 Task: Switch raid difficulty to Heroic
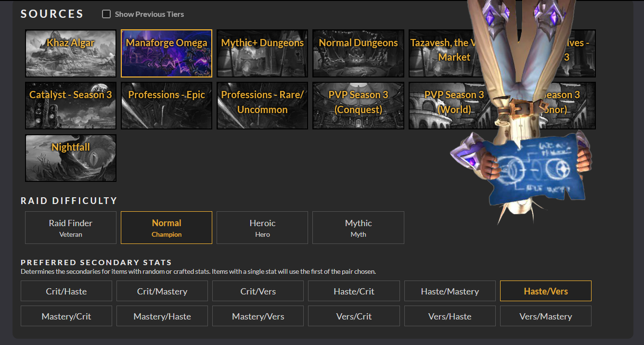point(262,228)
